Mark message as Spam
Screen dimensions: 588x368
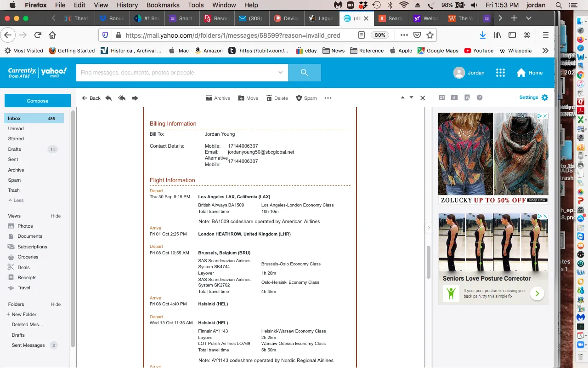click(x=306, y=98)
